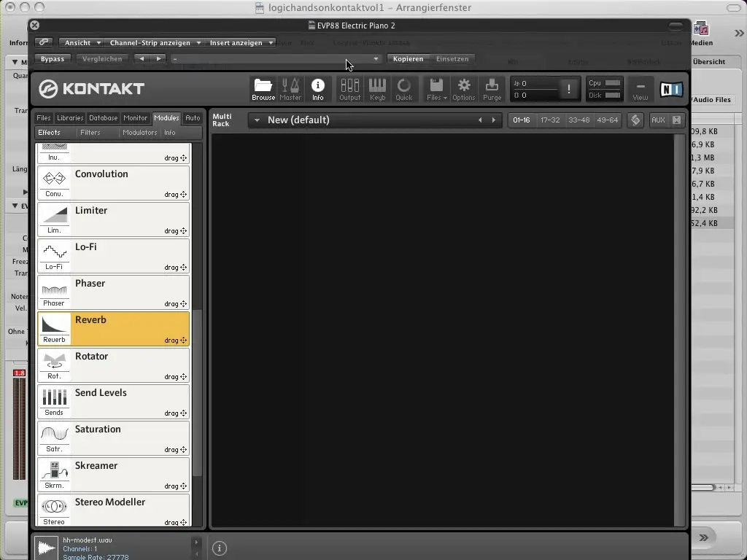Toggle the Master metronome icon
This screenshot has width=747, height=560.
click(290, 89)
